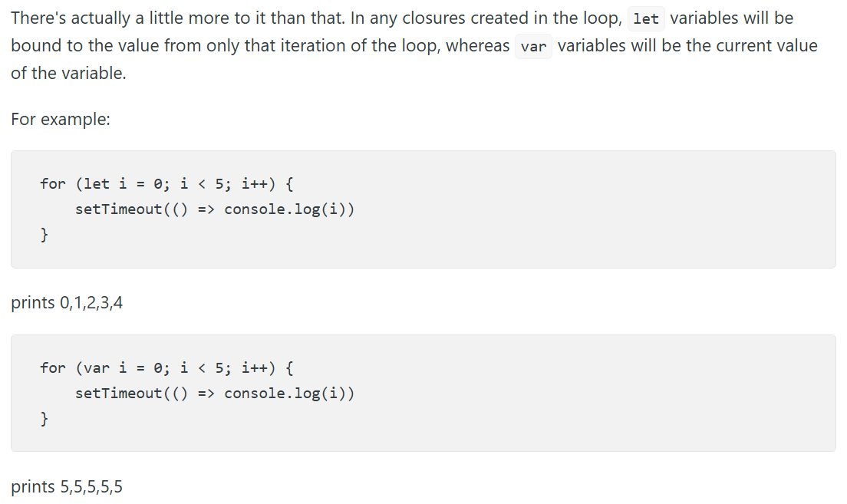Click closing brace in the second code block
This screenshot has width=847, height=504.
pos(44,418)
